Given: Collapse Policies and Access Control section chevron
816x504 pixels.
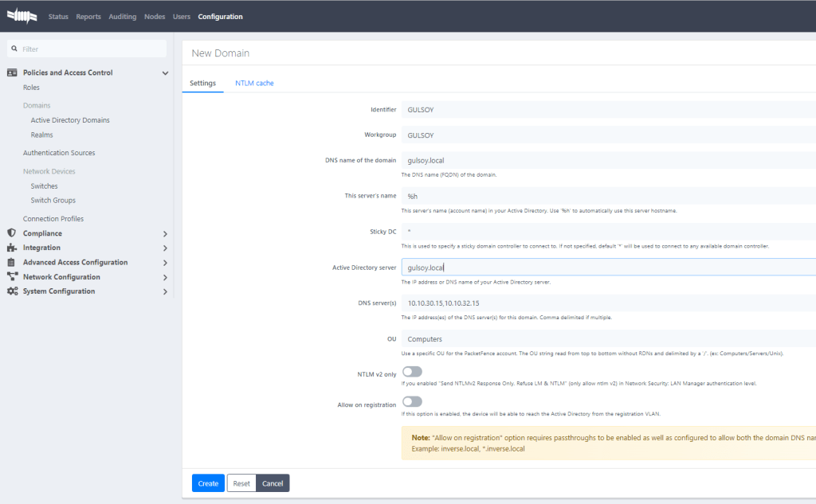Looking at the screenshot, I should coord(165,73).
